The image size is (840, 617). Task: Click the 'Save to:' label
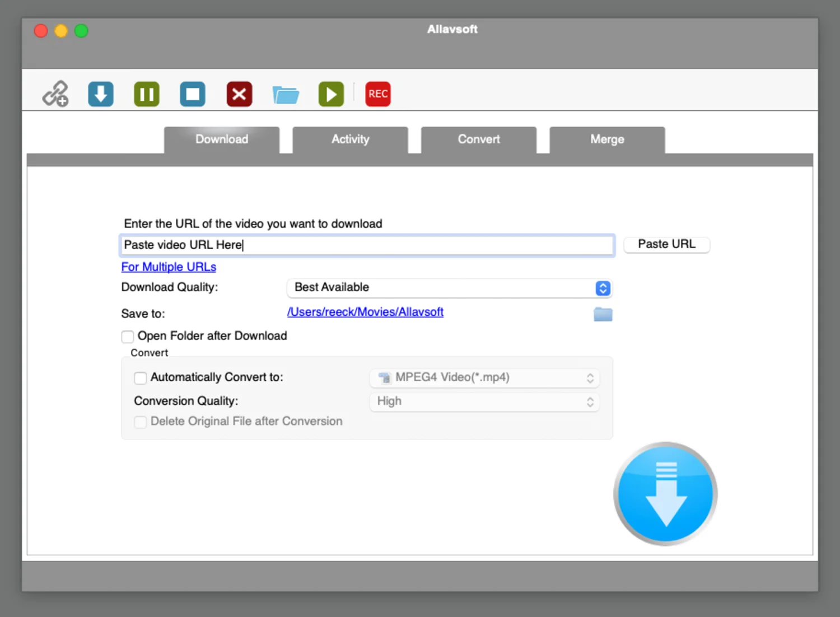tap(143, 314)
